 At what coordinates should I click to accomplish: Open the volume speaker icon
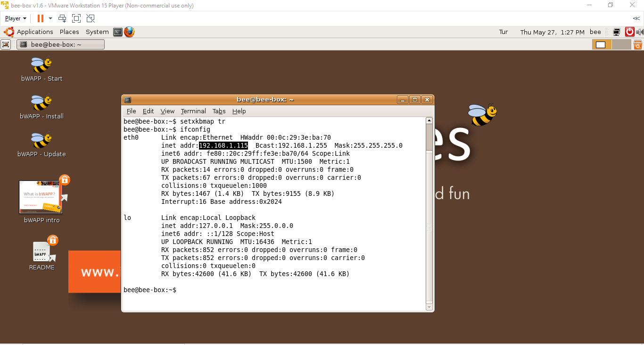click(x=640, y=32)
